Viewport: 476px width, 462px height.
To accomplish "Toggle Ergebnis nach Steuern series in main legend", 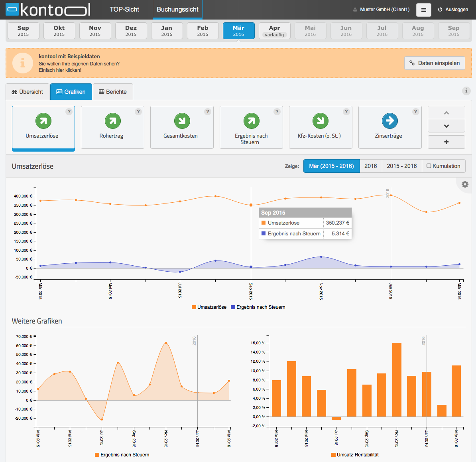I will click(258, 307).
